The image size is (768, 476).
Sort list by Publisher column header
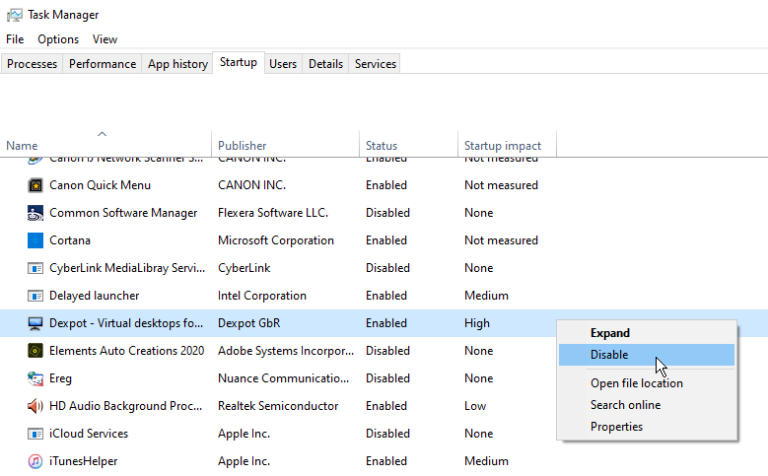(x=243, y=146)
